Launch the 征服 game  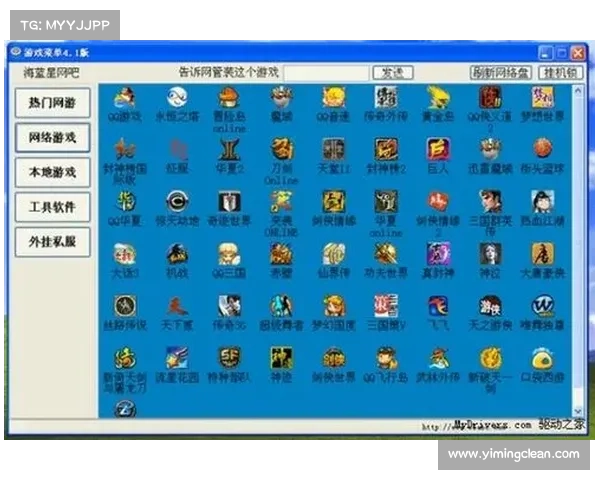[177, 149]
